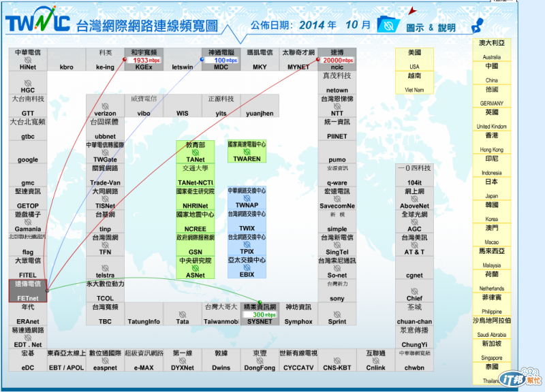Select the 香港 Hong Kong country box
This screenshot has height=392, width=545.
click(x=492, y=142)
